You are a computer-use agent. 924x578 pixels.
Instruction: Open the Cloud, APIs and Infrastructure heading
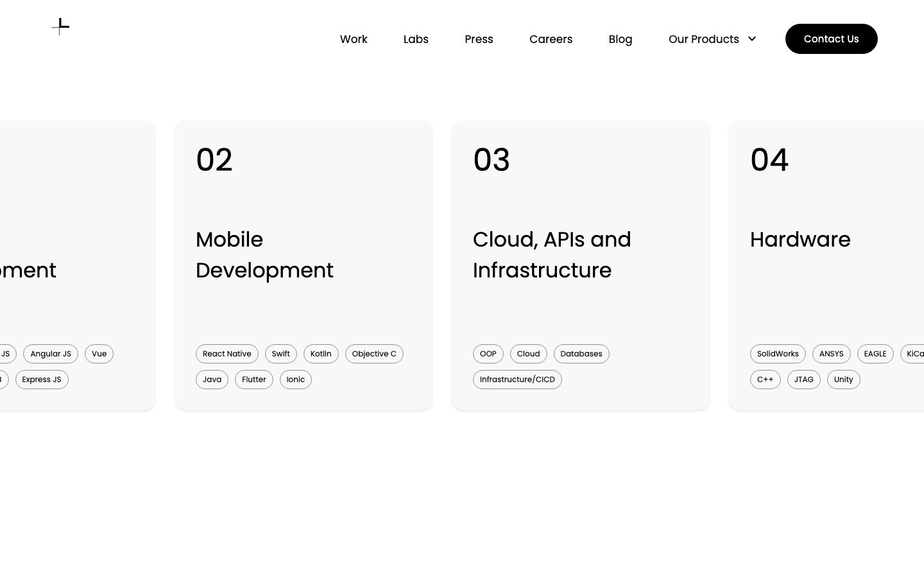[552, 255]
